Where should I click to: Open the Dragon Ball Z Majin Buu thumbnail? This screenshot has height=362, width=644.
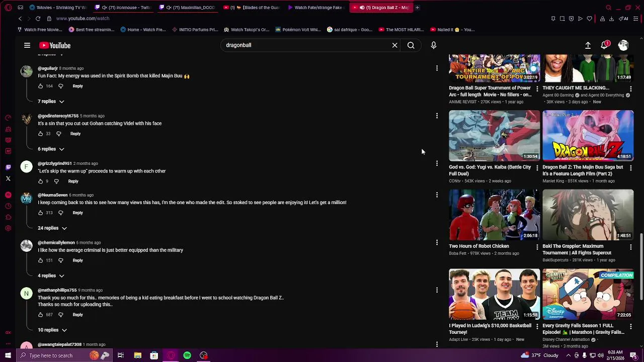588,136
